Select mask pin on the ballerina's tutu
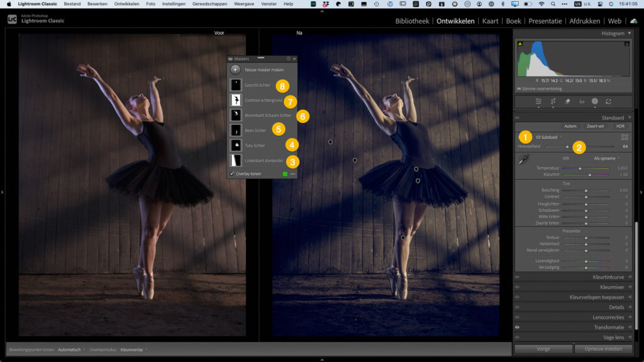Screen dimensions: 644x362 click(418, 181)
